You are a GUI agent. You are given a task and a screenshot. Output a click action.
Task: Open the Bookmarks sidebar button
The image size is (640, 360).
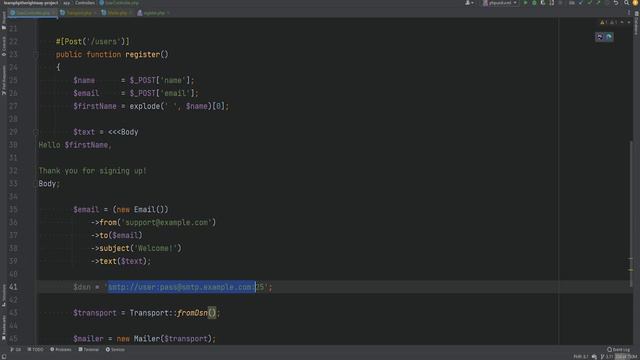pyautogui.click(x=4, y=327)
